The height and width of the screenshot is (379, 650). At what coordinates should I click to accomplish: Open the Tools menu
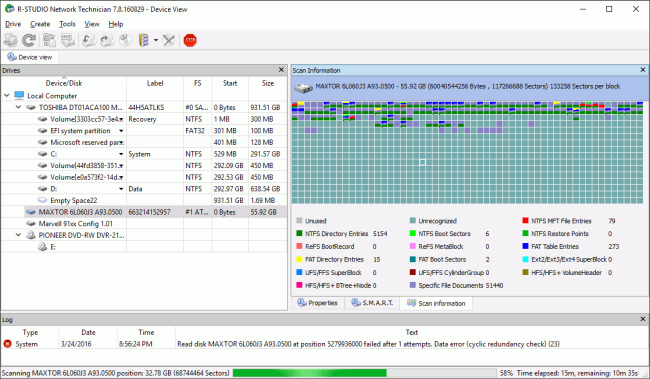click(x=67, y=24)
